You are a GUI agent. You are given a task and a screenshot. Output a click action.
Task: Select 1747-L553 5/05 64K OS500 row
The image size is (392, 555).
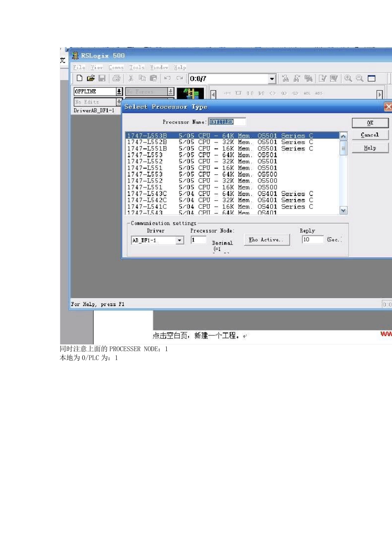tap(232, 174)
